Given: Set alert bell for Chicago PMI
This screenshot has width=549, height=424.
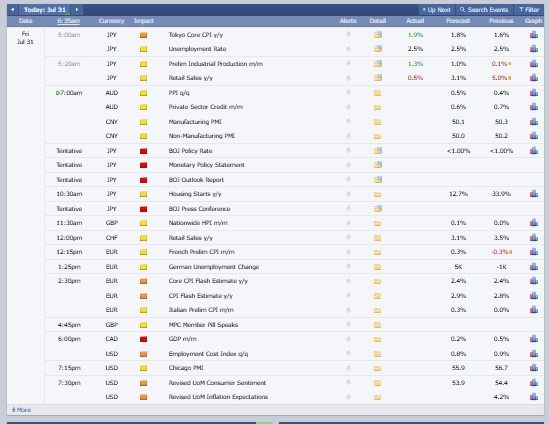Looking at the screenshot, I should [x=348, y=368].
